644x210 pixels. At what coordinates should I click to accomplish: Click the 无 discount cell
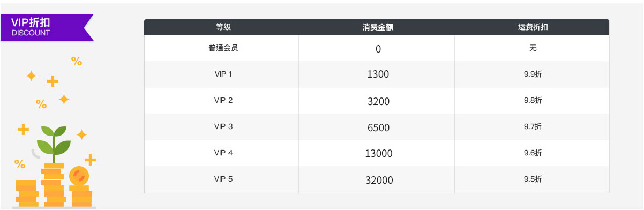pyautogui.click(x=533, y=48)
